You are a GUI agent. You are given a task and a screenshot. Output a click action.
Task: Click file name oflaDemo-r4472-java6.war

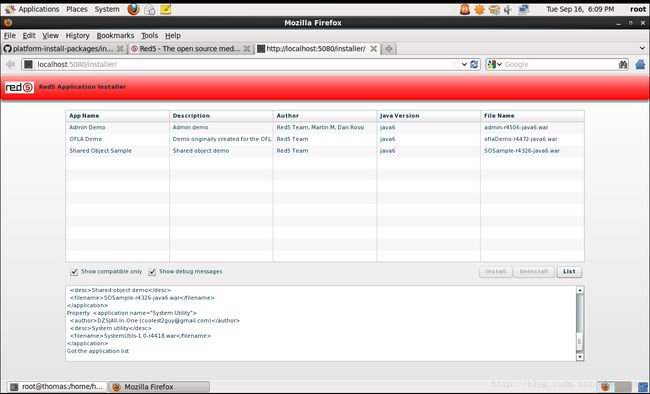coord(521,139)
